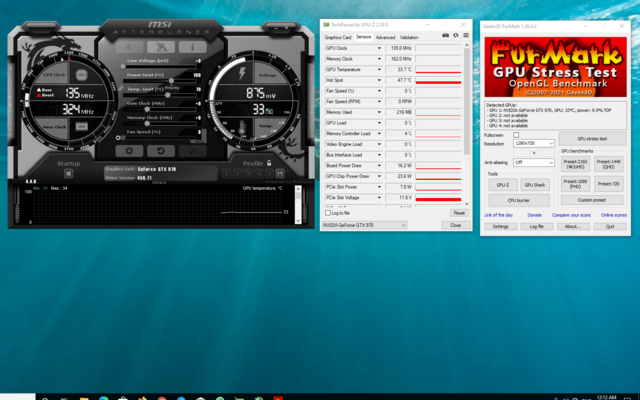Expand the Fan Speed (RPM) sensor dropdown
The height and width of the screenshot is (400, 640).
pyautogui.click(x=379, y=102)
